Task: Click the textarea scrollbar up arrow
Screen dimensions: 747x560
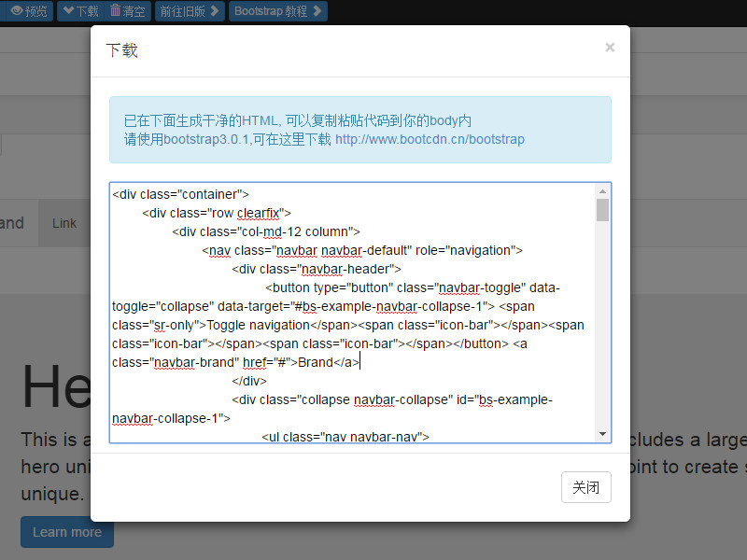Action: click(602, 191)
